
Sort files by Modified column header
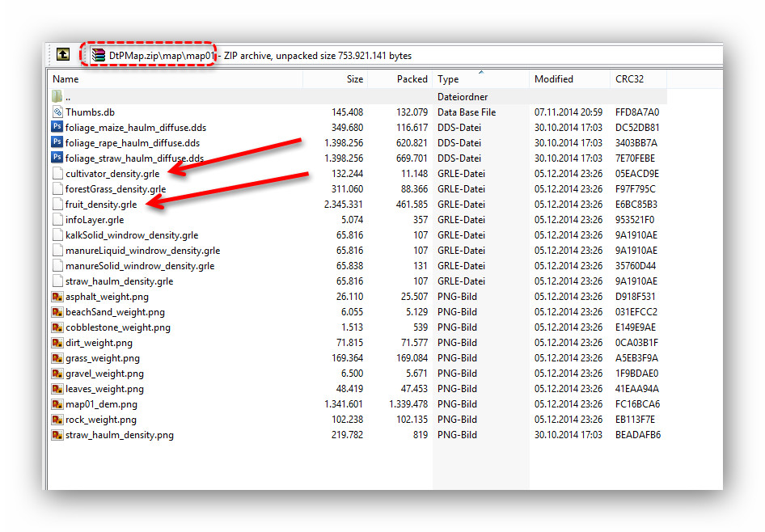(x=553, y=79)
